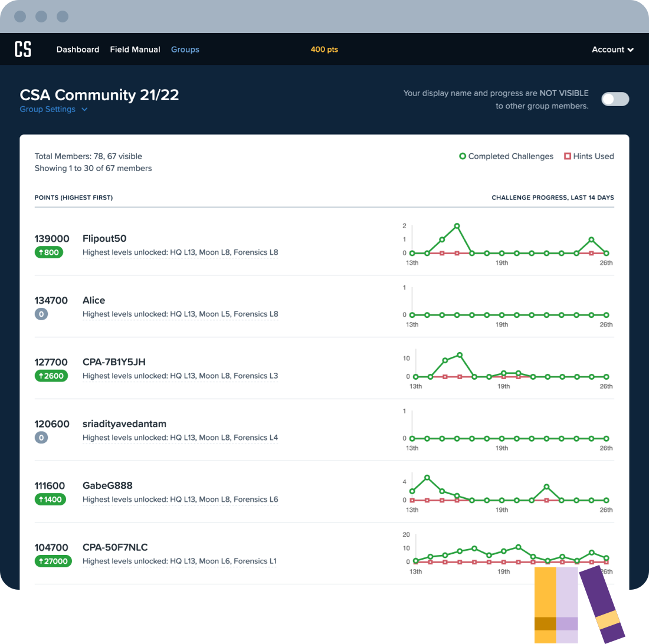Toggle display name and progress visibility
This screenshot has width=649, height=644.
click(x=615, y=99)
